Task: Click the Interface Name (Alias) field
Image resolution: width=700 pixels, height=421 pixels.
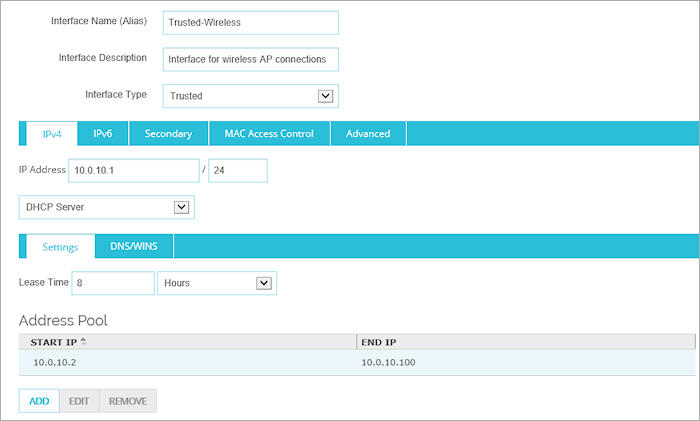Action: (x=250, y=23)
